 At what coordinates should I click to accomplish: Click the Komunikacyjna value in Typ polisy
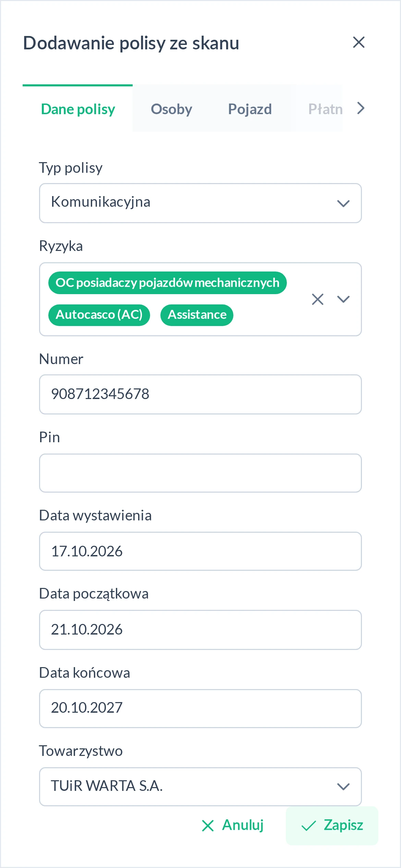point(101,202)
